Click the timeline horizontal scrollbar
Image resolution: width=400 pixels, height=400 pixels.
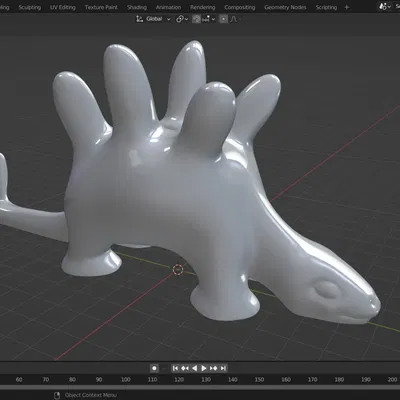click(x=200, y=387)
